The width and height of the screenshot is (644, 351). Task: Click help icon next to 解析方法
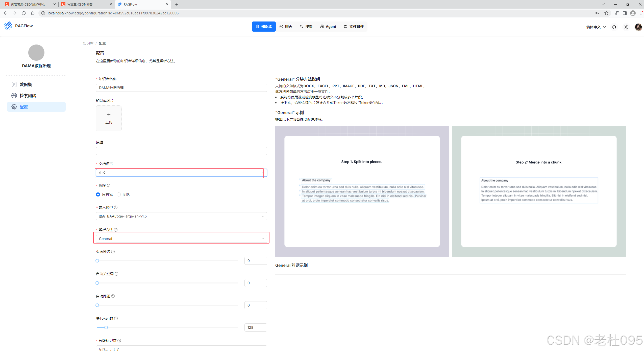(x=116, y=230)
